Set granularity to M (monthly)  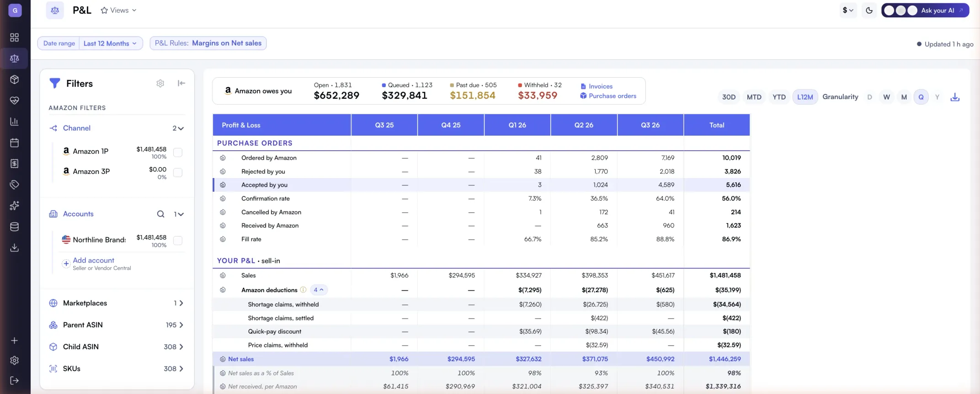coord(904,97)
